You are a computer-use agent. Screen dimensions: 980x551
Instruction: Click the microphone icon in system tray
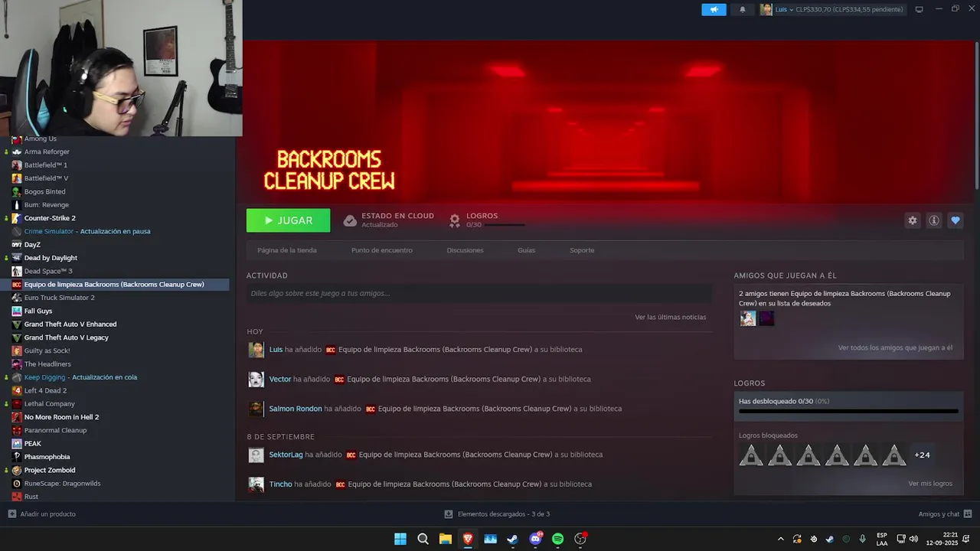coord(863,539)
